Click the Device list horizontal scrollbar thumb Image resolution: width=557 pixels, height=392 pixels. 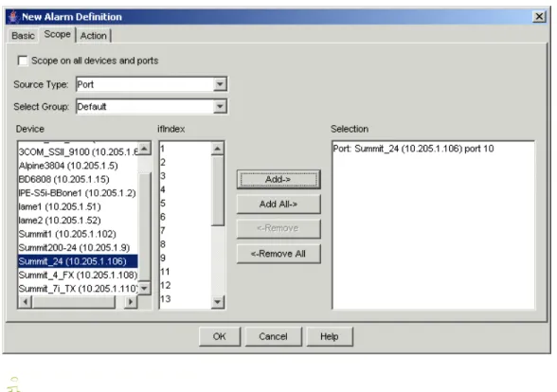click(74, 302)
